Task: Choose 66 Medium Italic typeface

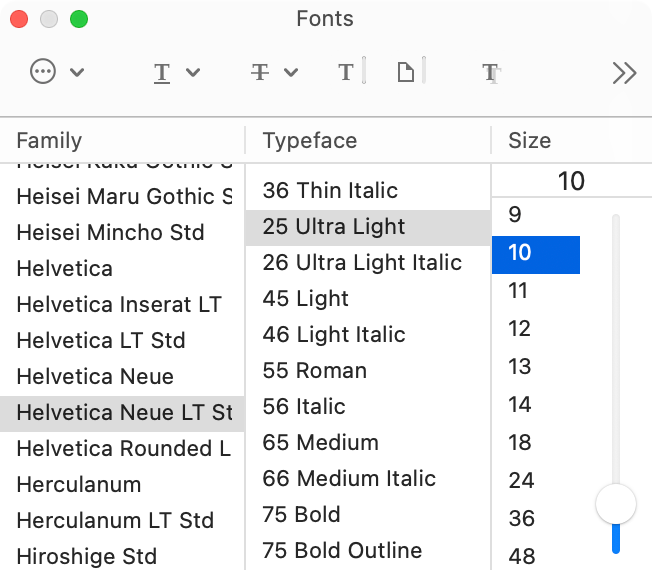Action: pyautogui.click(x=368, y=479)
